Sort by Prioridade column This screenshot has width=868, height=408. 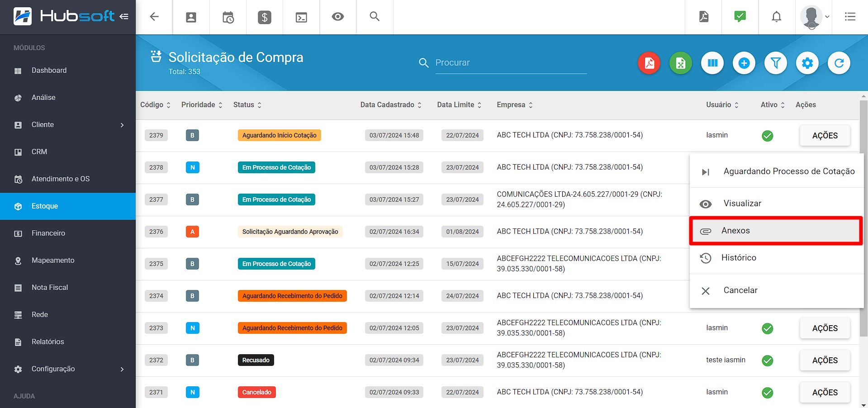pyautogui.click(x=202, y=105)
